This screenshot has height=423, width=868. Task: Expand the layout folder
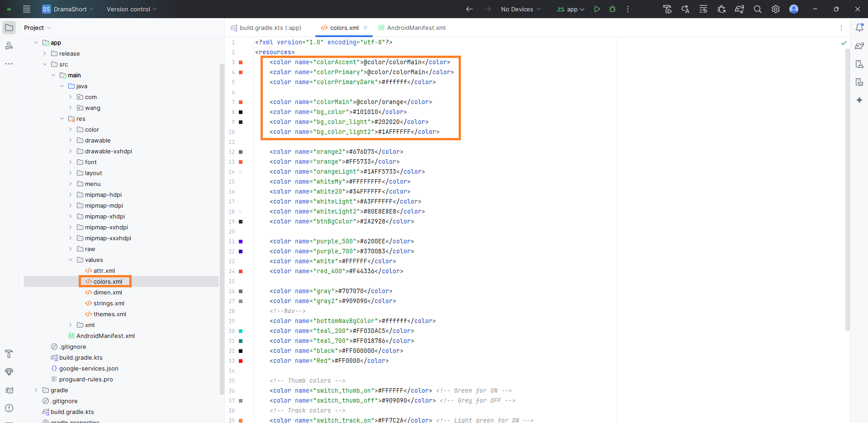coord(71,173)
